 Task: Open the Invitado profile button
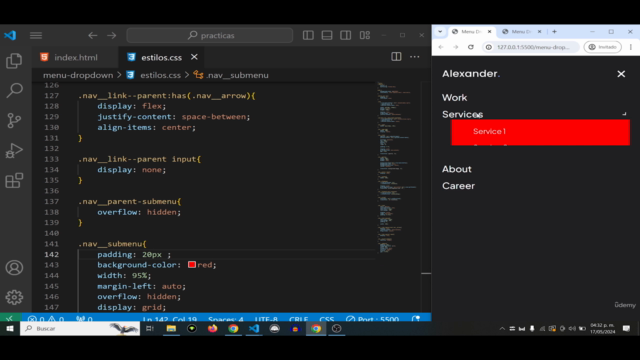pos(602,47)
